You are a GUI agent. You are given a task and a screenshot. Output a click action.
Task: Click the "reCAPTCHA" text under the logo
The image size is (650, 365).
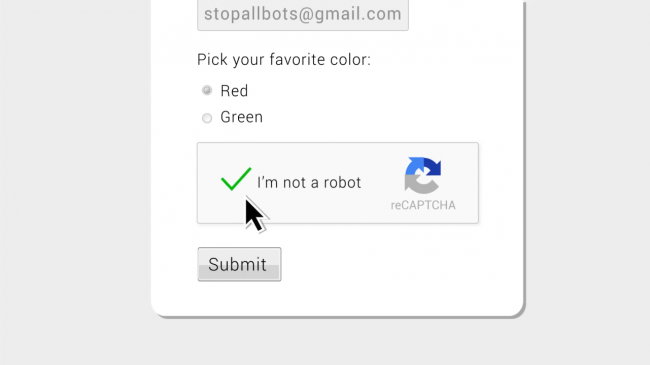423,205
